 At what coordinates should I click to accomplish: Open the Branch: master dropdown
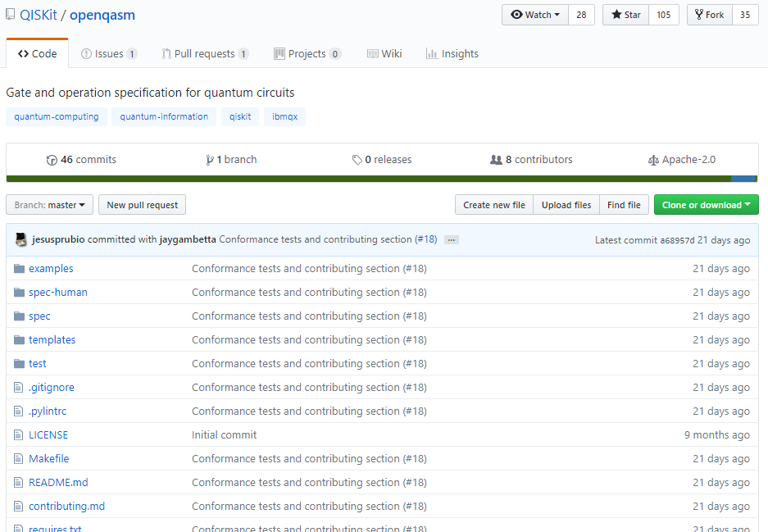pyautogui.click(x=49, y=205)
